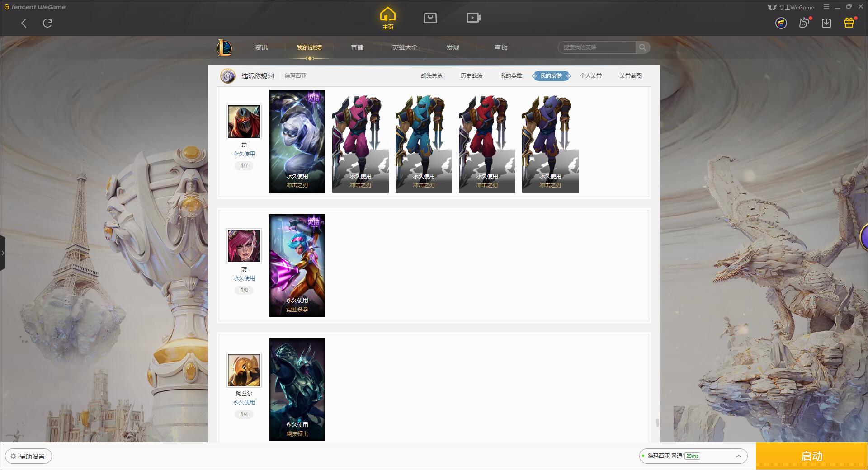Switch to 个人荣誉 sub-tab
The height and width of the screenshot is (470, 868).
591,76
